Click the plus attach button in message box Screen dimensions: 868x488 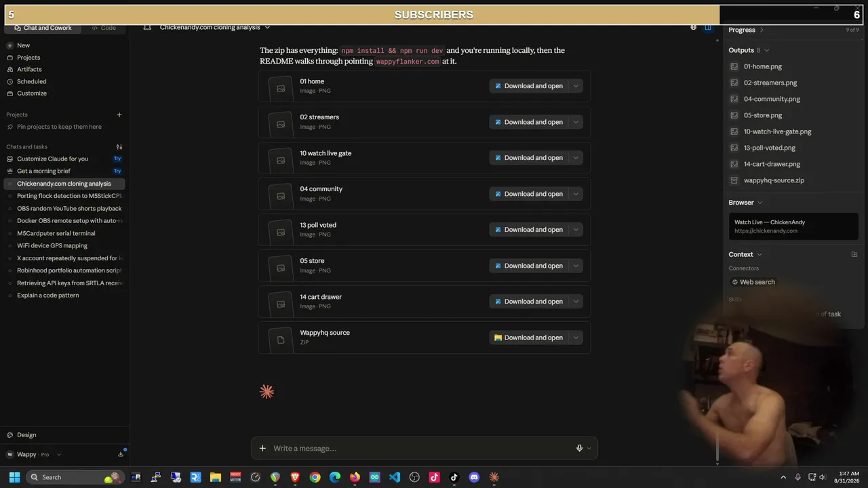pyautogui.click(x=262, y=448)
